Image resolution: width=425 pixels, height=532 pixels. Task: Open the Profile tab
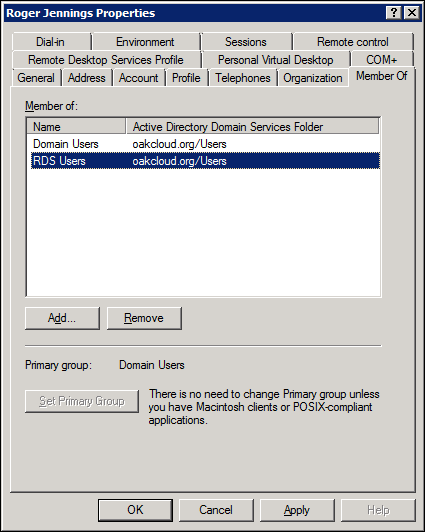[186, 78]
